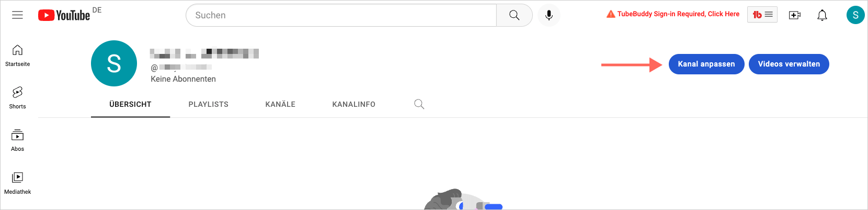Focus the Suchen search field
This screenshot has width=868, height=210.
click(341, 15)
